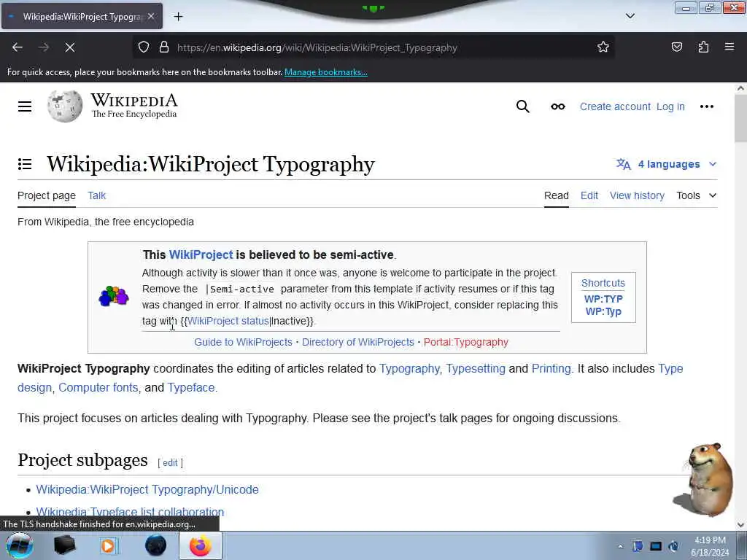
Task: Select the Read tab
Action: (x=557, y=195)
